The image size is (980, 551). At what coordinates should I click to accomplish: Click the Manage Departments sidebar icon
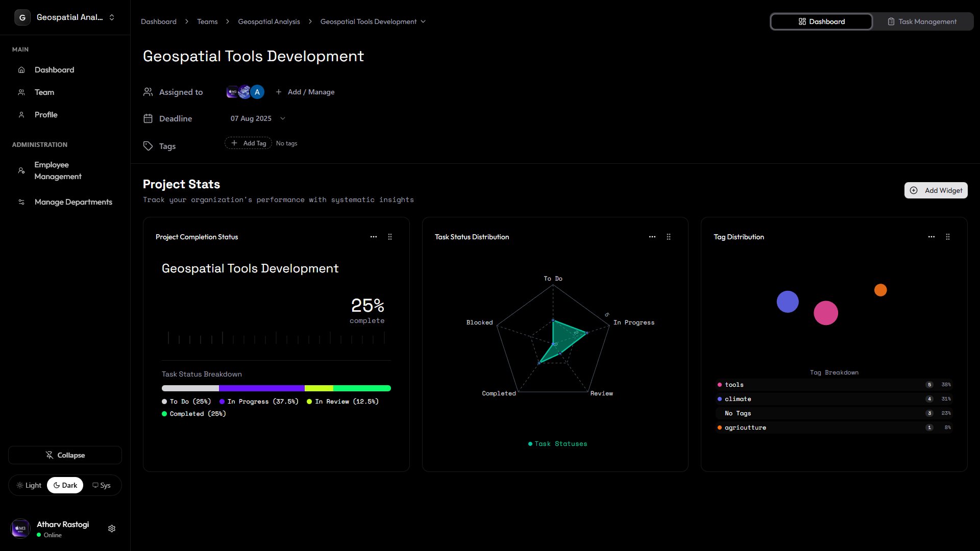pyautogui.click(x=21, y=202)
